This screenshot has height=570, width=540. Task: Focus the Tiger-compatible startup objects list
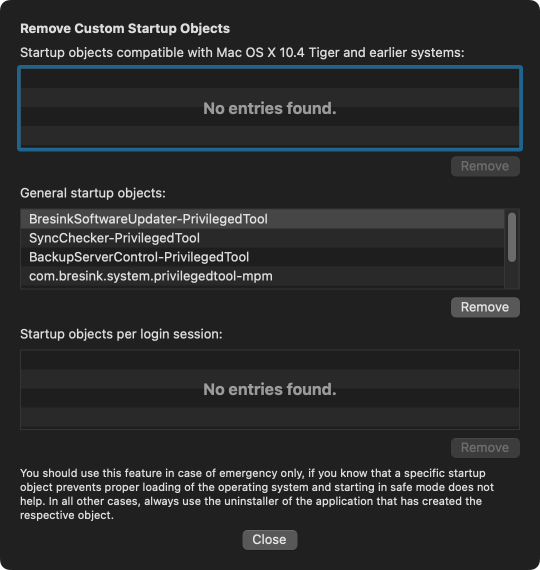[270, 108]
